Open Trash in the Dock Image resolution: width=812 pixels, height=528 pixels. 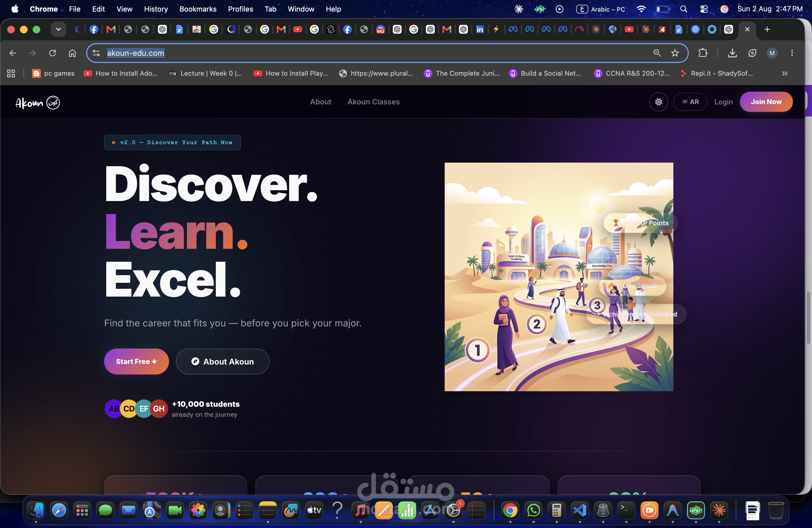click(776, 510)
